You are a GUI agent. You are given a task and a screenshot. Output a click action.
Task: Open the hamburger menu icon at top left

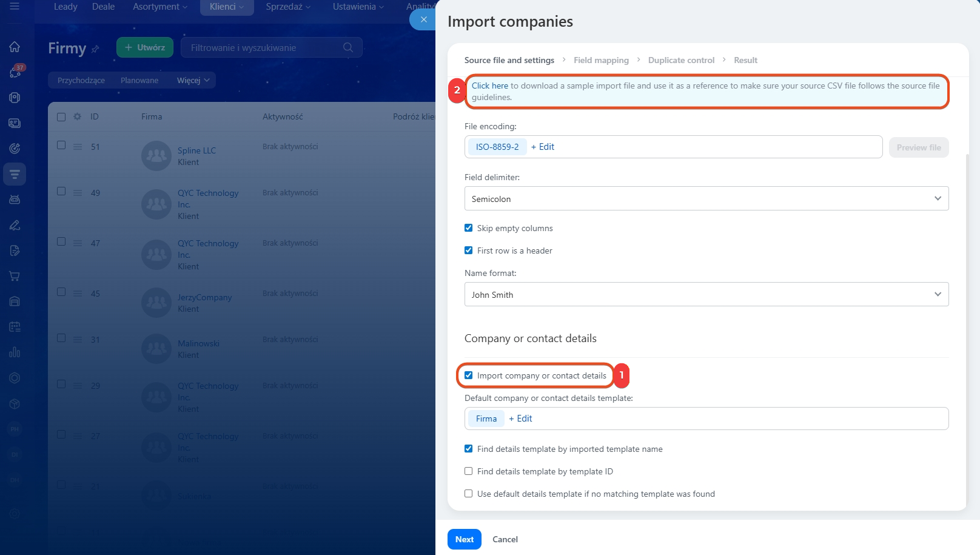(15, 7)
